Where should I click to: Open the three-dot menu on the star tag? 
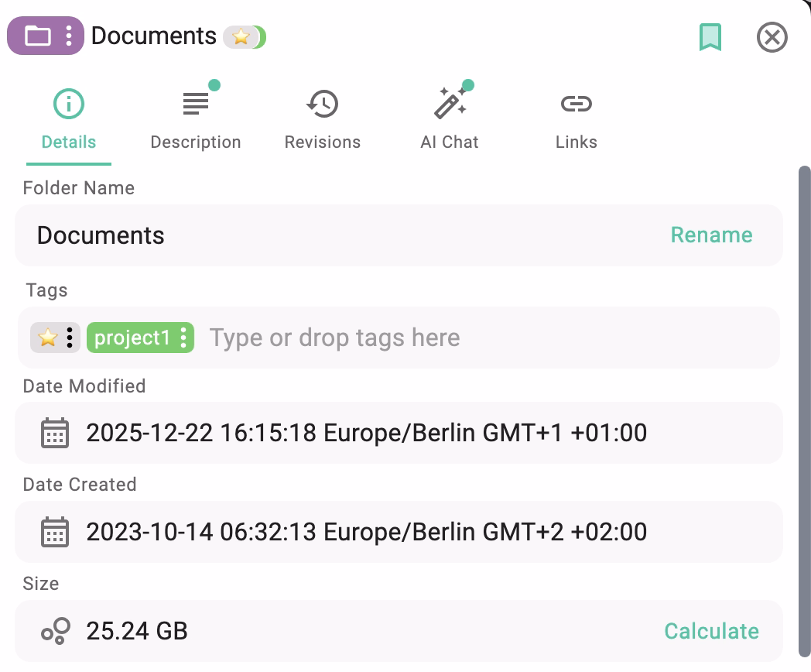pyautogui.click(x=69, y=337)
